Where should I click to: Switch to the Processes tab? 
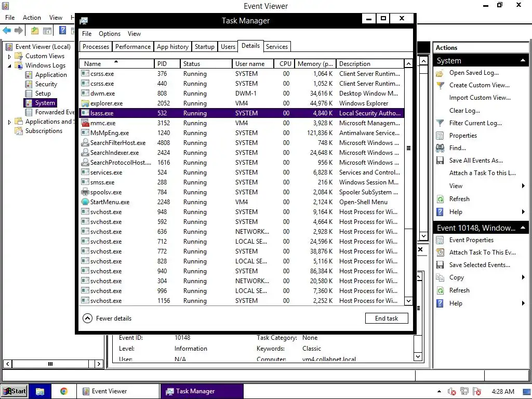click(x=96, y=47)
